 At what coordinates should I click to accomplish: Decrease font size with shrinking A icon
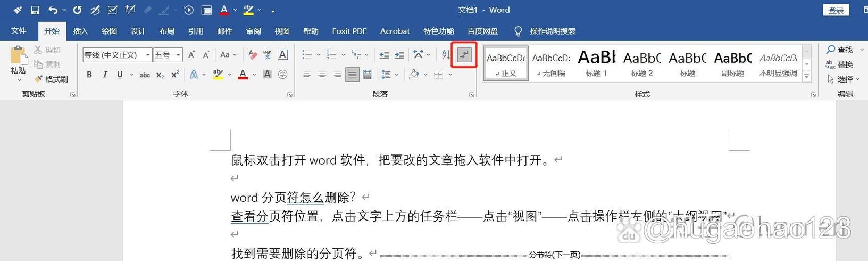206,54
